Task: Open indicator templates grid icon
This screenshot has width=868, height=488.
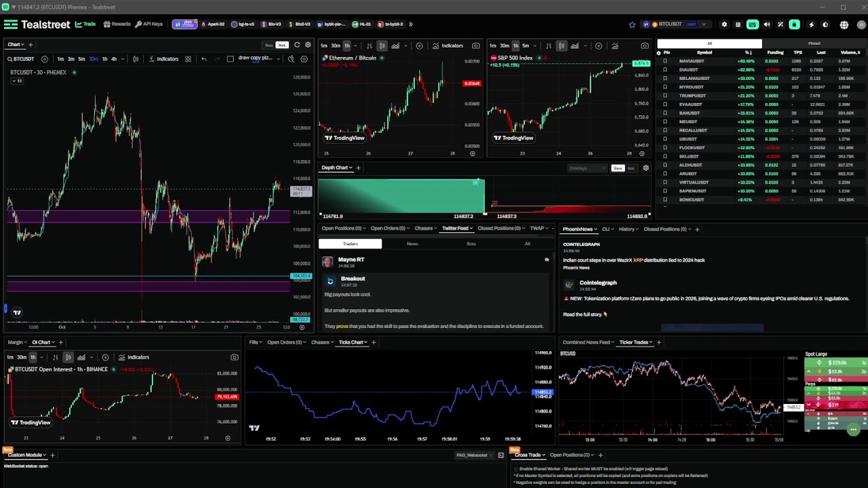Action: point(188,59)
